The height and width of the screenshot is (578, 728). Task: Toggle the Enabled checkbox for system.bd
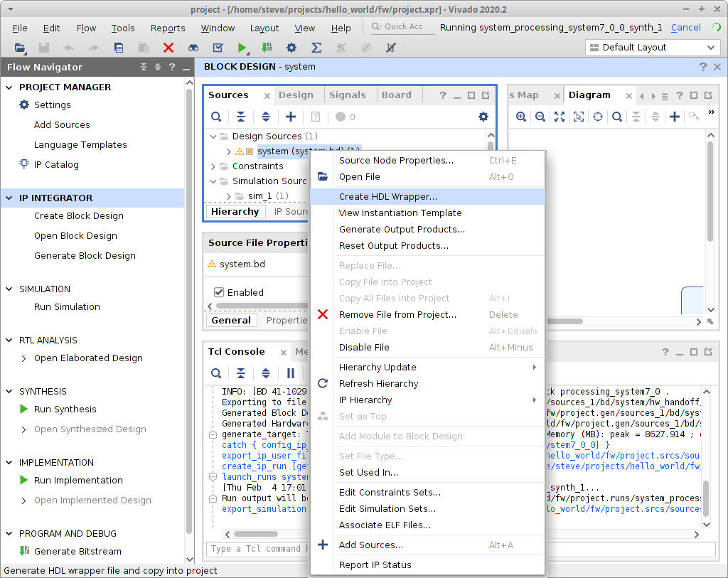click(x=219, y=292)
